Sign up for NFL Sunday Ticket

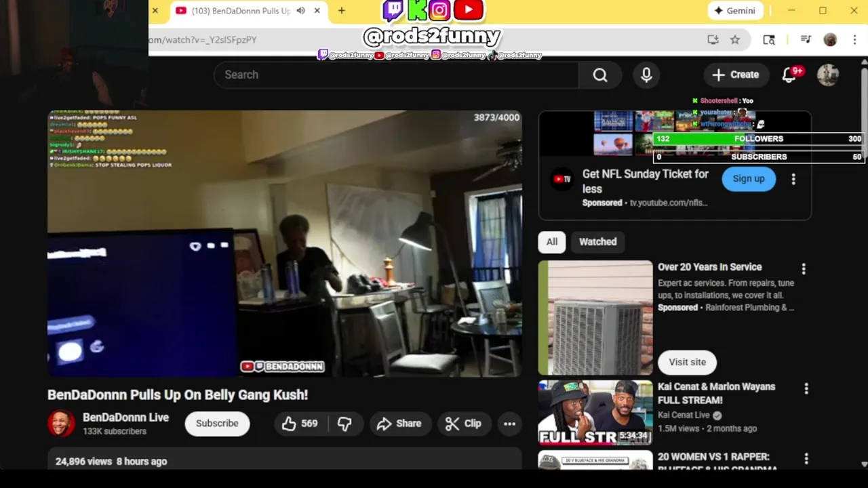point(749,179)
